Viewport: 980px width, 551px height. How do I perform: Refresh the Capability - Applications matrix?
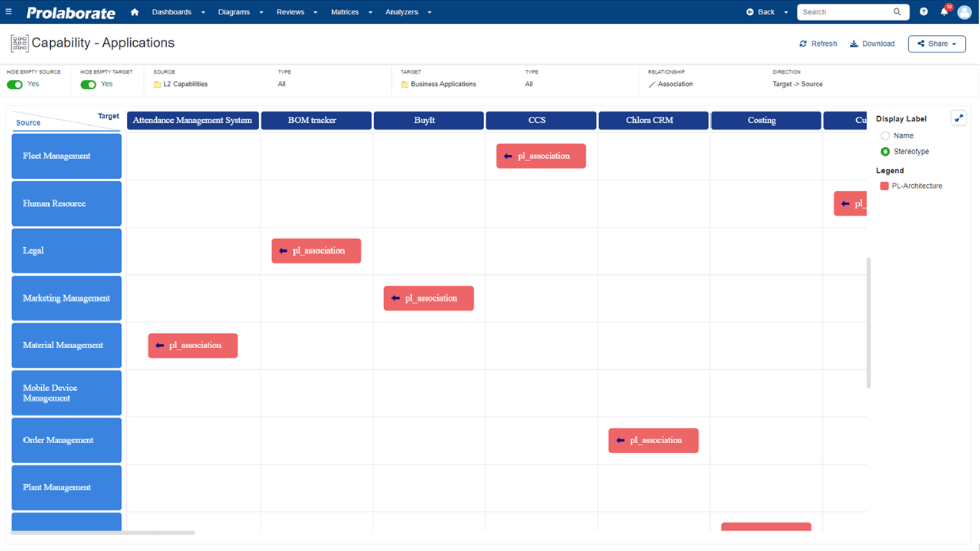point(818,44)
